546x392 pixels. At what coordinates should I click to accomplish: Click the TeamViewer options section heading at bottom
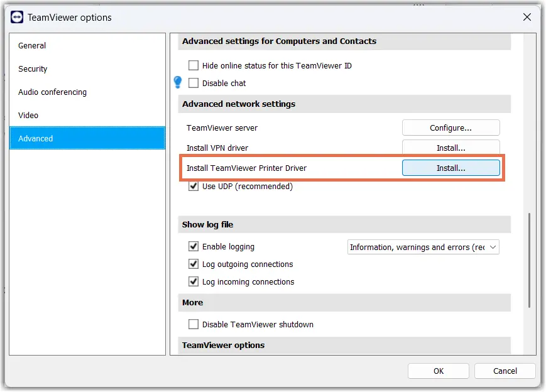tap(223, 346)
